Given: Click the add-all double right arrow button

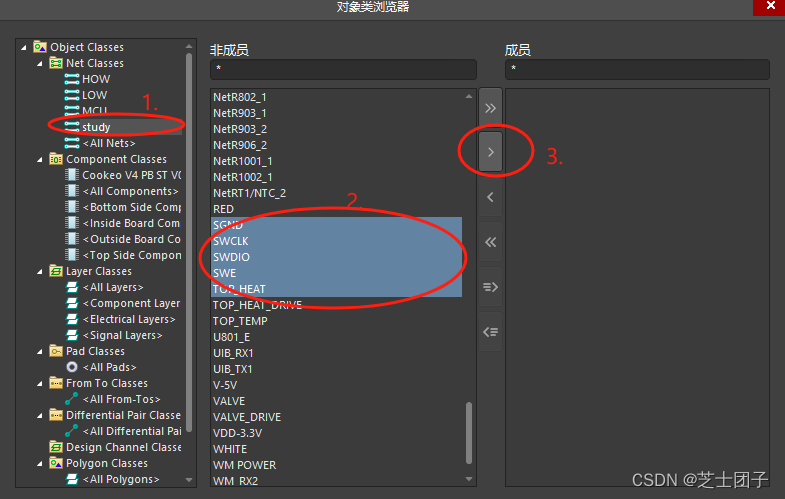Looking at the screenshot, I should (490, 108).
